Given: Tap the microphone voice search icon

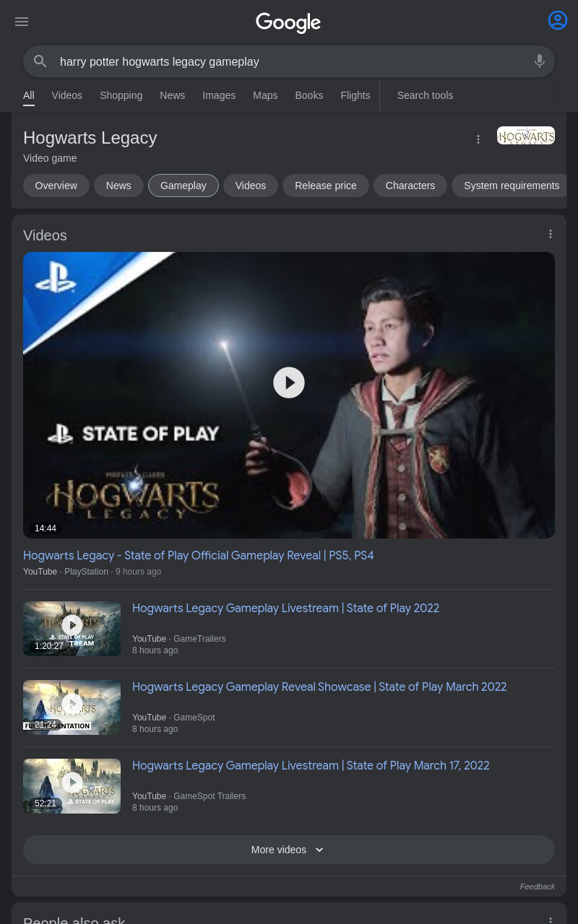Looking at the screenshot, I should tap(540, 61).
